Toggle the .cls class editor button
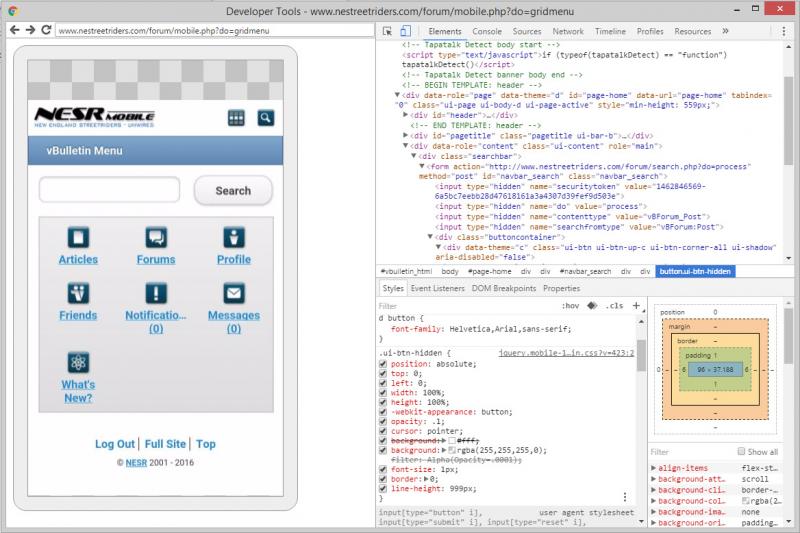This screenshot has height=533, width=800. coord(614,306)
